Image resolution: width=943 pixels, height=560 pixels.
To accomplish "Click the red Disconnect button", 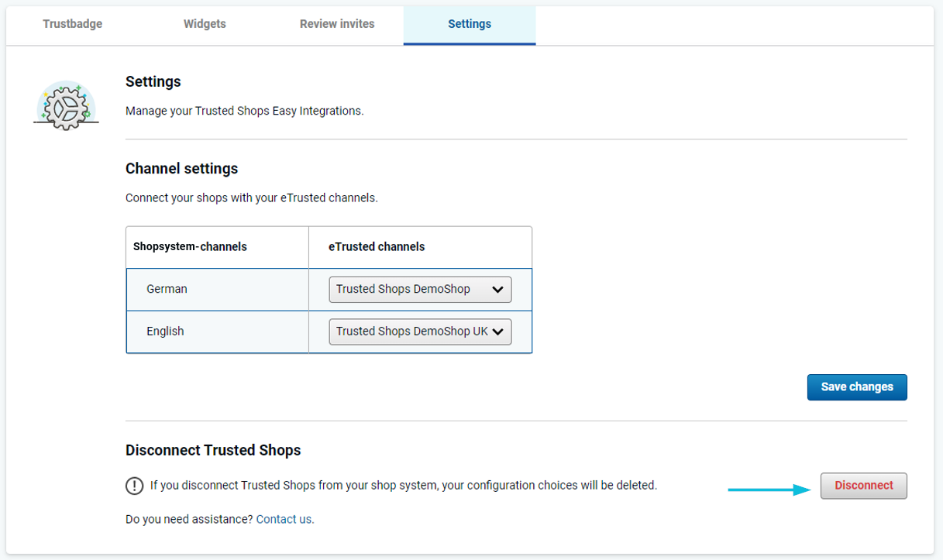I will (863, 486).
